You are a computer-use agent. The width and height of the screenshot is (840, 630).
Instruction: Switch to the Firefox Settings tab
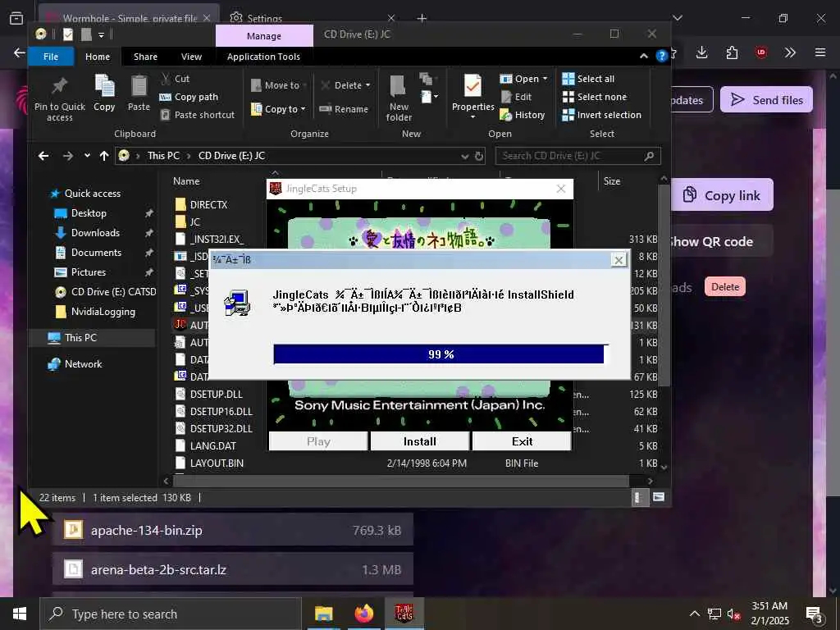pos(313,18)
